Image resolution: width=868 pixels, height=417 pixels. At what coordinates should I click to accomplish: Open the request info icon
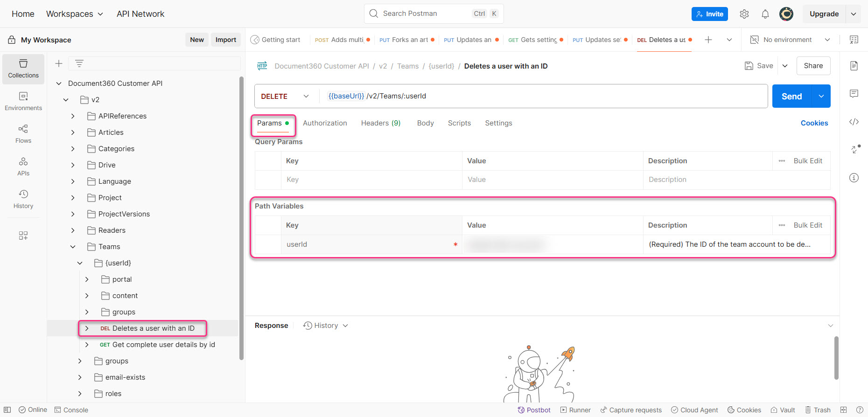point(854,178)
